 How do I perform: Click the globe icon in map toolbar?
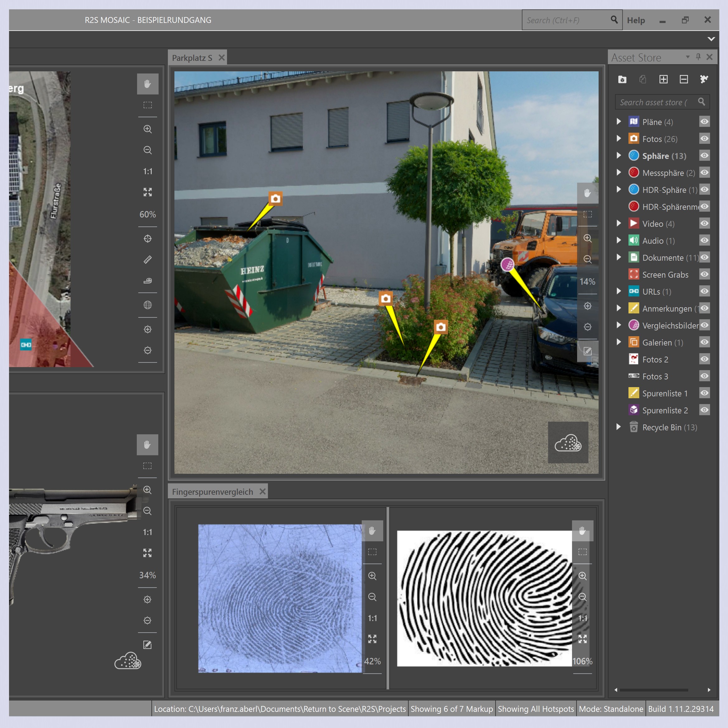coord(147,305)
